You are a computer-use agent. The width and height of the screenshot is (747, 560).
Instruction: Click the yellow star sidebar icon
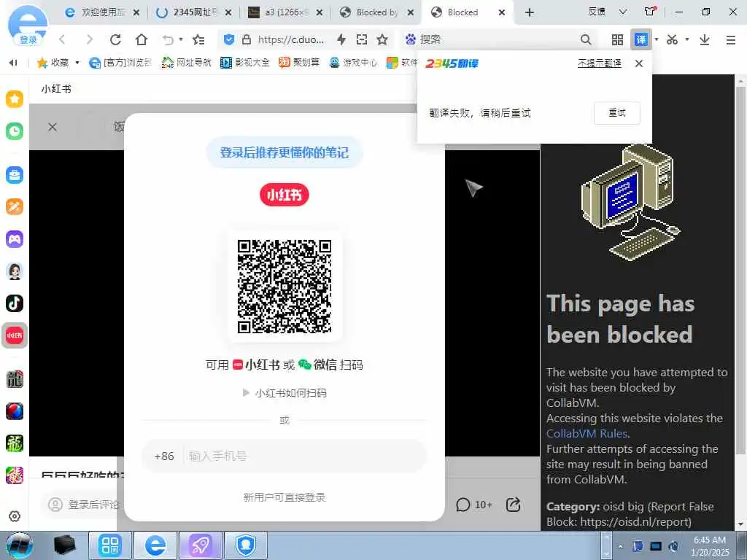(x=15, y=99)
